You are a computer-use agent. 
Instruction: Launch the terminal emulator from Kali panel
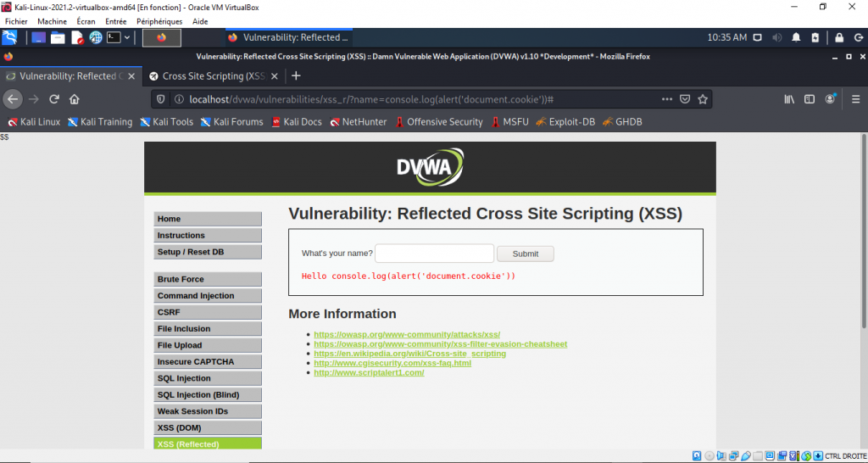114,37
